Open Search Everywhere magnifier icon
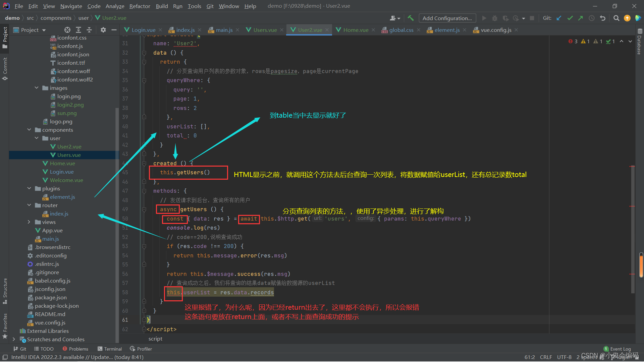 [x=616, y=18]
